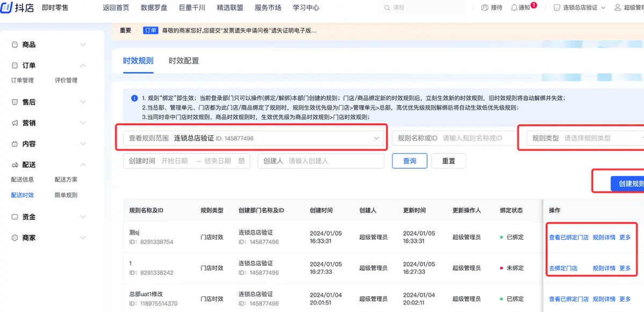Open 配送信息 in sidebar

click(x=23, y=180)
